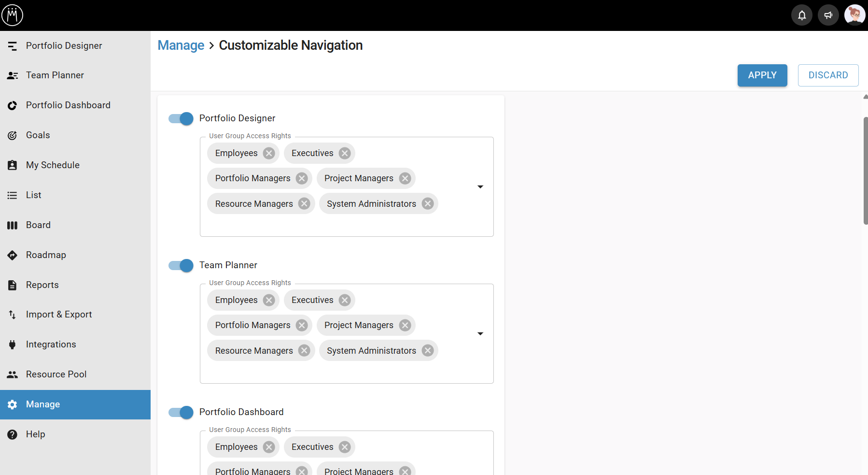Click the APPLY button
868x475 pixels.
click(762, 75)
